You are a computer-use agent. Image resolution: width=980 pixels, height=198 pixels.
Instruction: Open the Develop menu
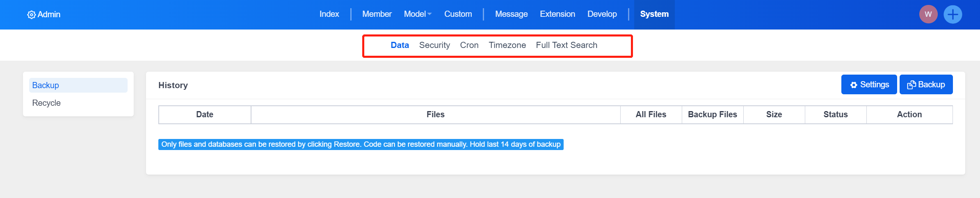tap(602, 14)
